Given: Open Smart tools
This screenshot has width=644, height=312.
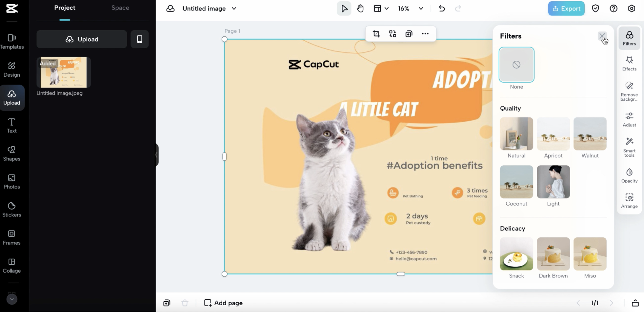Looking at the screenshot, I should 629,147.
